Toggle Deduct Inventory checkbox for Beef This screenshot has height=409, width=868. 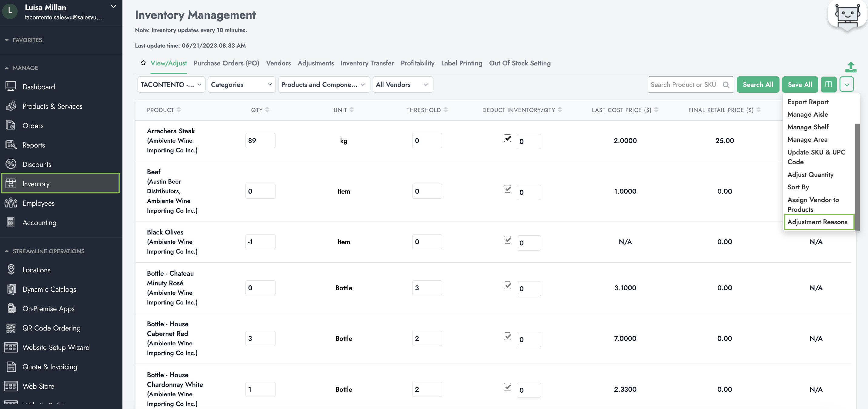pos(507,189)
